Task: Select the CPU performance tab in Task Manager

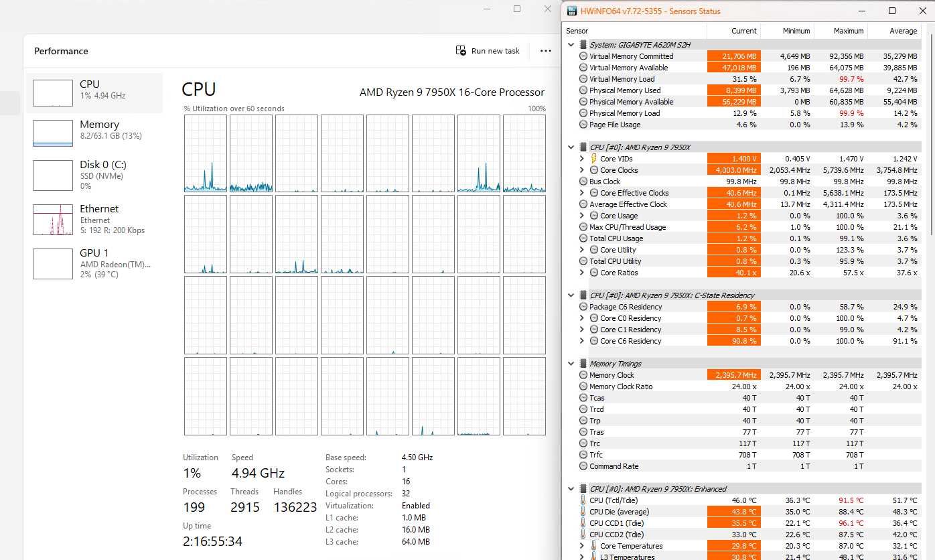Action: (94, 92)
